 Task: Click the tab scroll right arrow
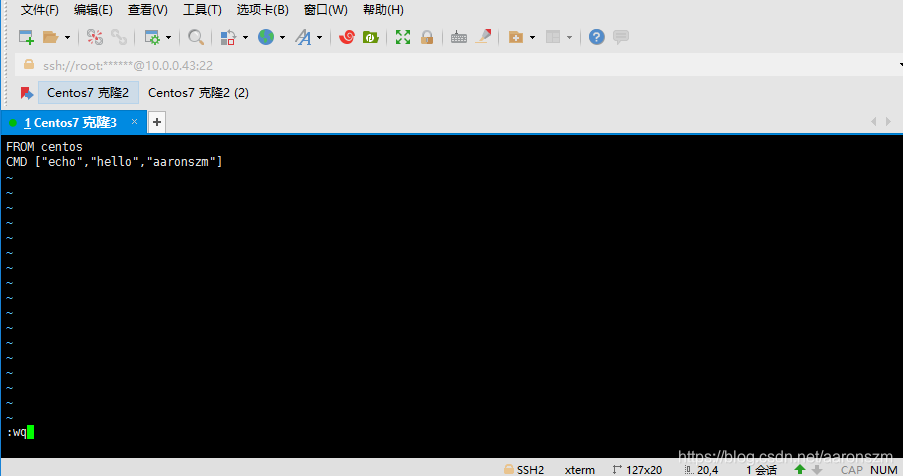tap(889, 121)
